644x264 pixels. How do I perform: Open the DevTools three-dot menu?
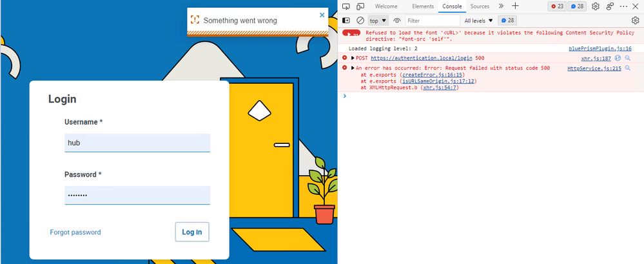point(623,6)
